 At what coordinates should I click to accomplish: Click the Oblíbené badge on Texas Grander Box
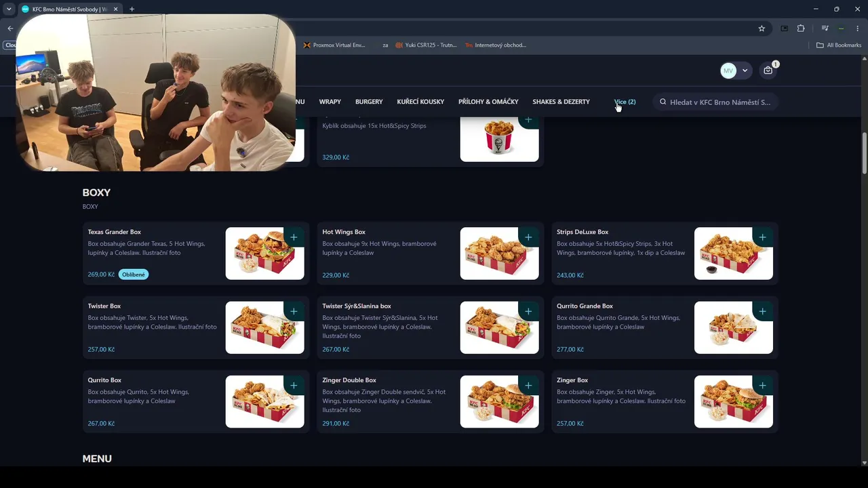(x=134, y=274)
